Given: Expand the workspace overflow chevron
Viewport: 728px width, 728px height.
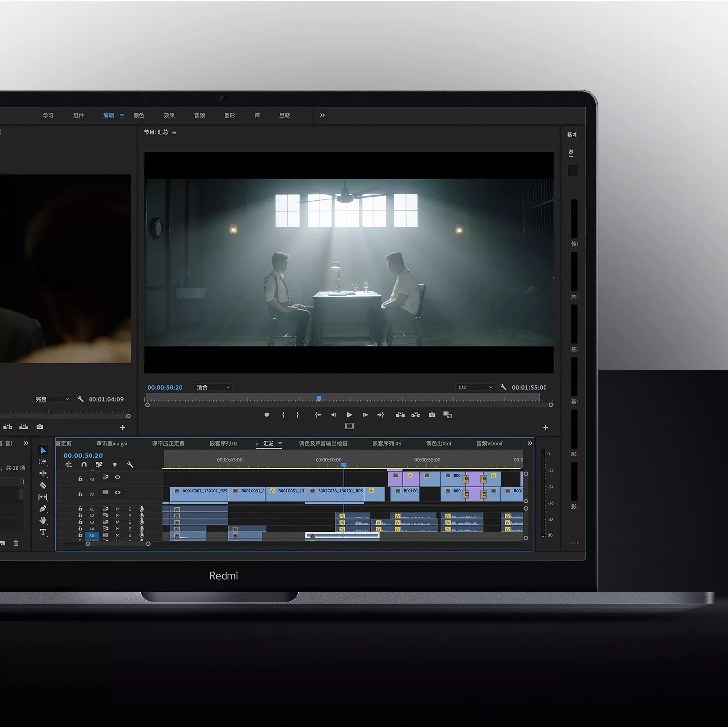Looking at the screenshot, I should pyautogui.click(x=322, y=115).
